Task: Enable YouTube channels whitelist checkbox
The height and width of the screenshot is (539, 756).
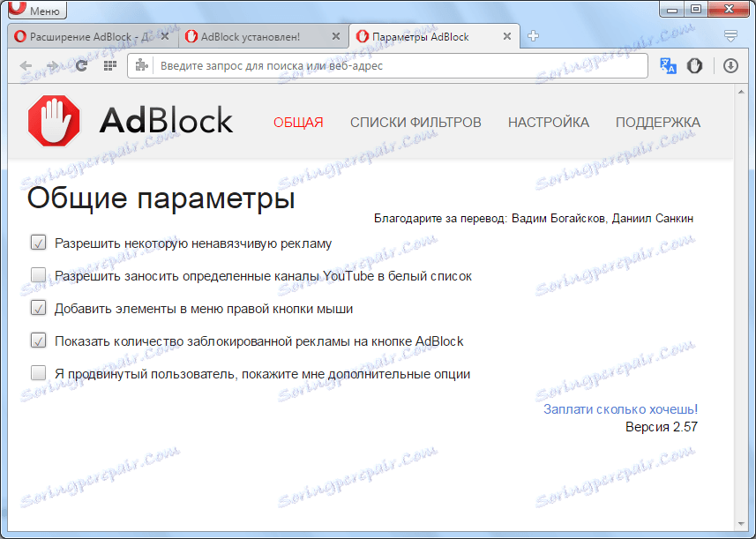Action: tap(38, 275)
